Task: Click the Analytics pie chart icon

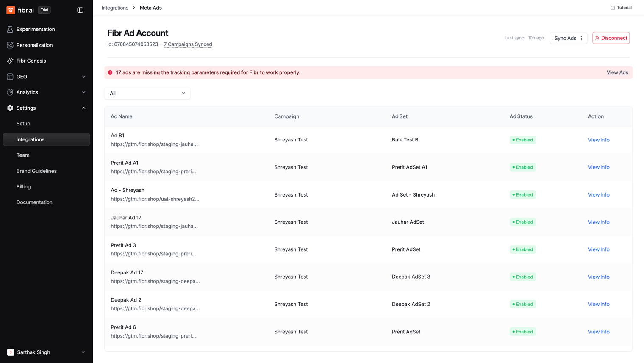Action: click(x=10, y=92)
